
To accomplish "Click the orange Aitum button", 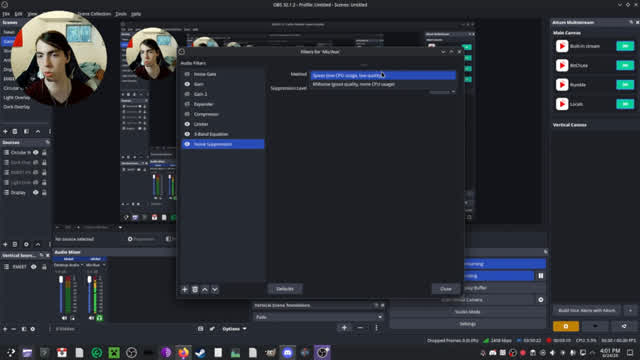I will [566, 326].
